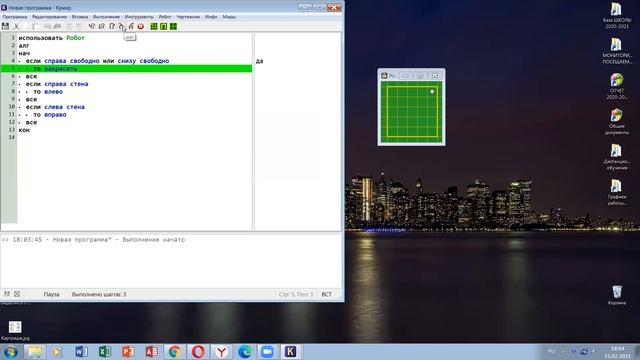Click the 'Стр: 5, Поз: 1' cursor position

click(296, 294)
